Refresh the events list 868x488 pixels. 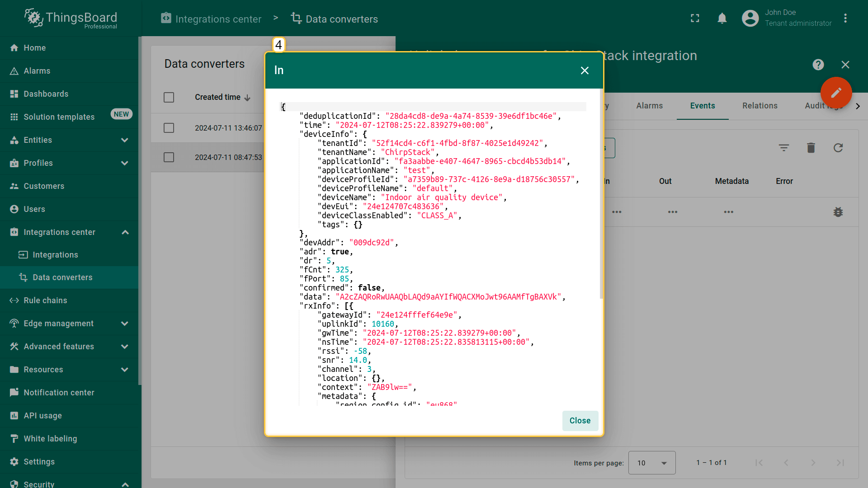(x=838, y=148)
